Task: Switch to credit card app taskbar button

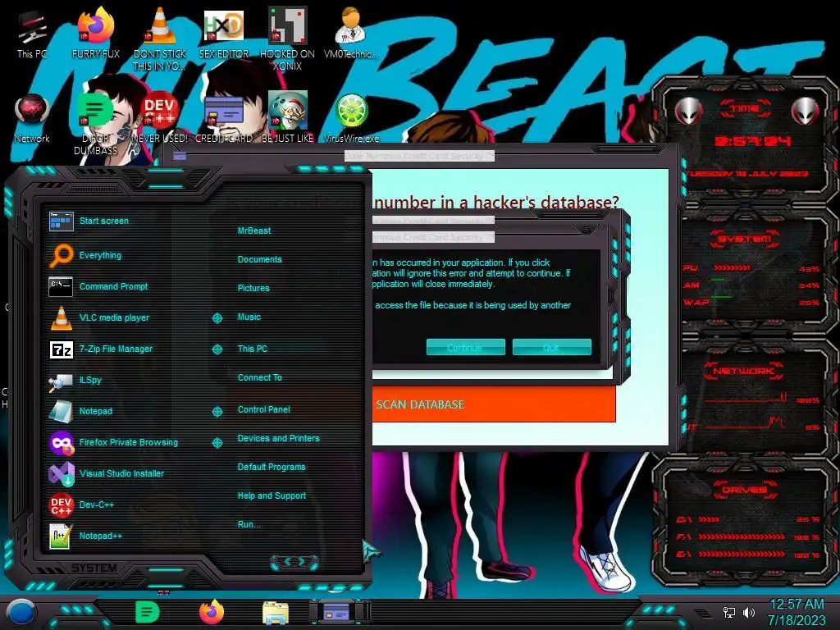Action: tap(337, 612)
